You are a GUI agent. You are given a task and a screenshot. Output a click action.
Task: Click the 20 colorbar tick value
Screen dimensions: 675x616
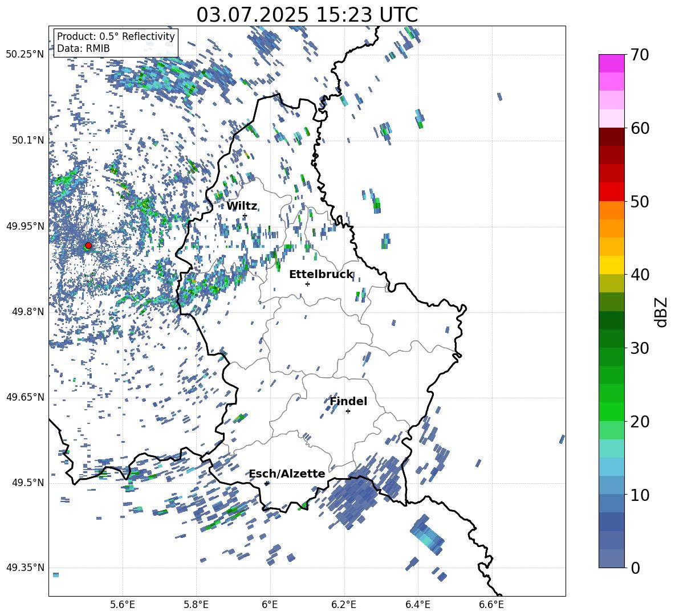point(640,422)
